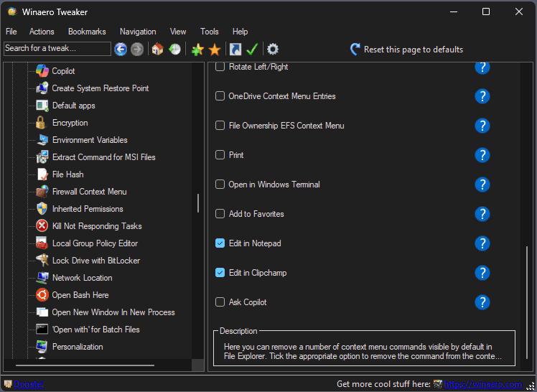
Task: Click the Inherited Permissions shield icon
Action: point(42,208)
